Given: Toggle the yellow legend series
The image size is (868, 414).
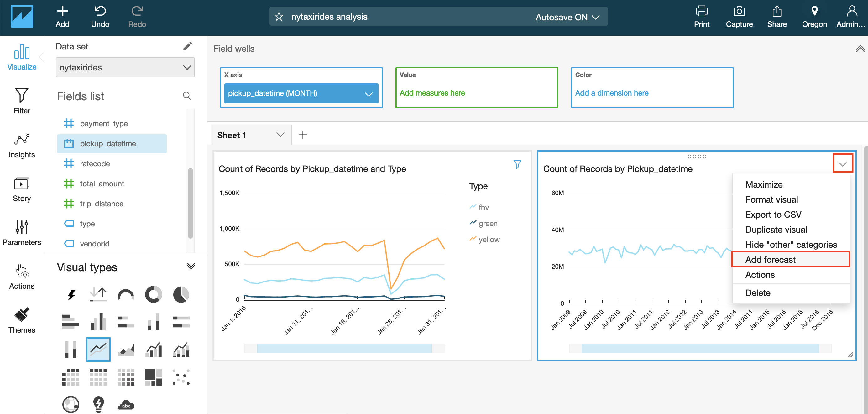Looking at the screenshot, I should click(x=484, y=240).
